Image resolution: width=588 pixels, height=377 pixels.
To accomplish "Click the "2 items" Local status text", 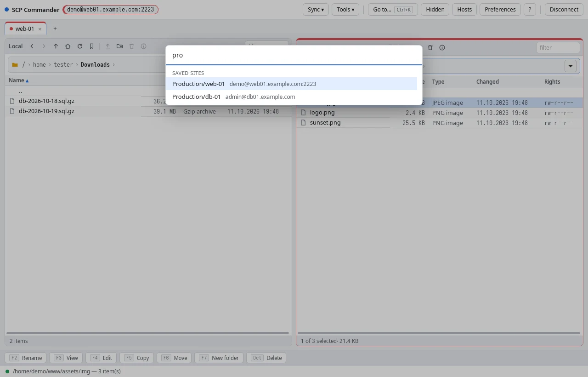I will click(19, 341).
